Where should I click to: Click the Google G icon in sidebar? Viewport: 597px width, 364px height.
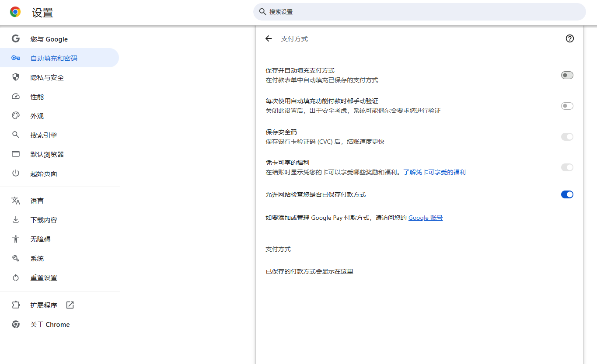tap(16, 39)
